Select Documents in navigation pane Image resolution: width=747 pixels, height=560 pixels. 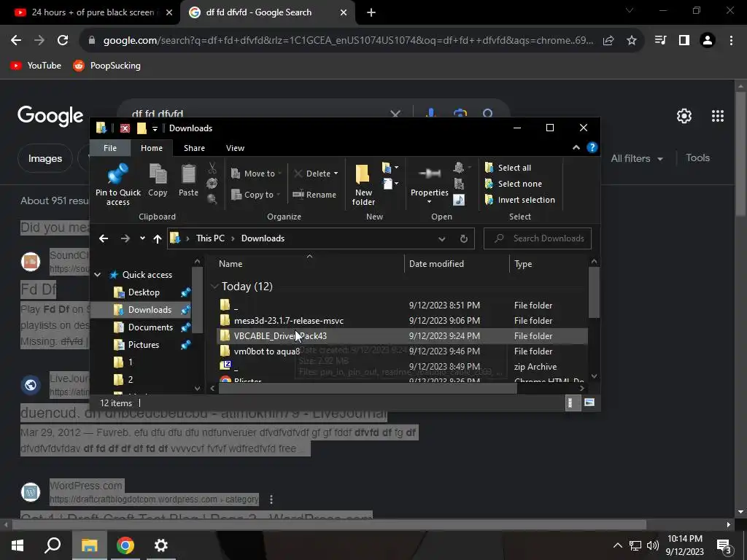150,327
